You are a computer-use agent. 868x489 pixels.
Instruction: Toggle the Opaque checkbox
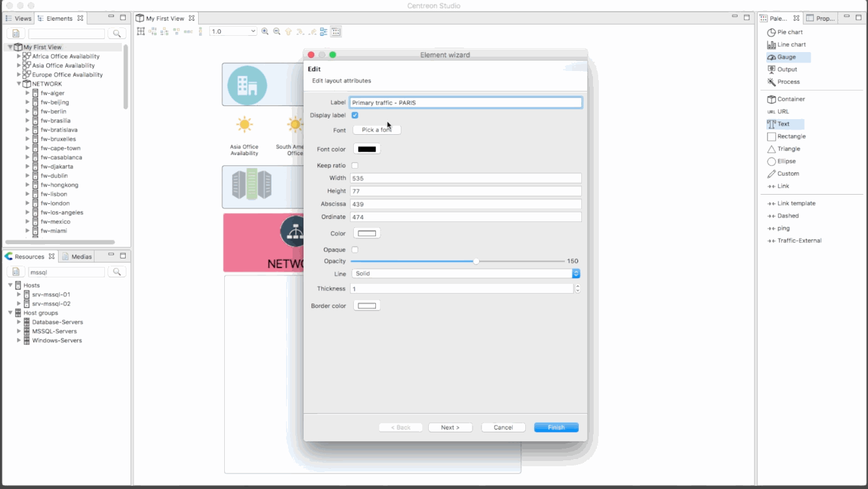pos(355,249)
